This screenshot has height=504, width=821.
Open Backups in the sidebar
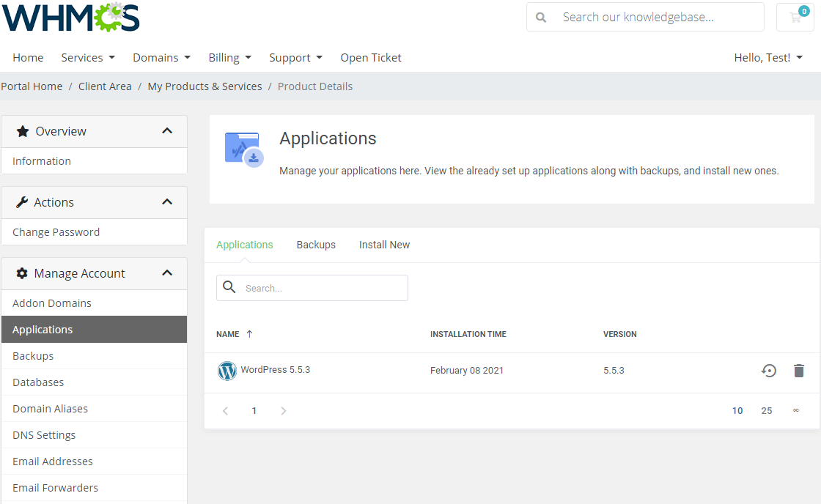tap(95, 356)
